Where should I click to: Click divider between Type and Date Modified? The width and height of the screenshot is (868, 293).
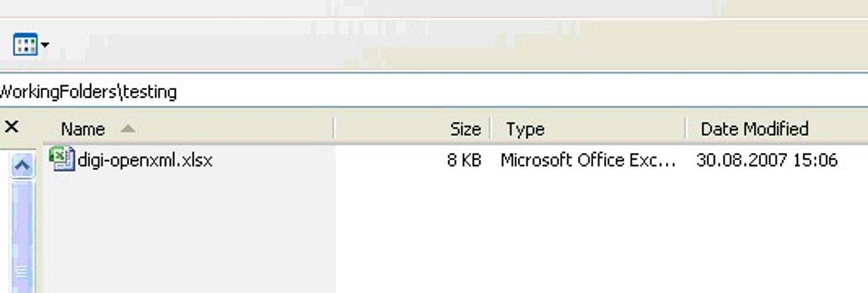coord(686,128)
